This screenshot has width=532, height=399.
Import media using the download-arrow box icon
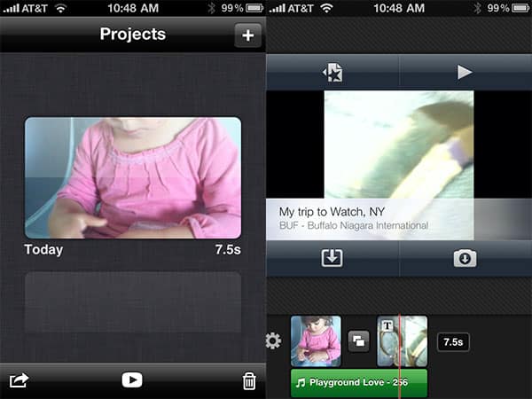pyautogui.click(x=332, y=258)
